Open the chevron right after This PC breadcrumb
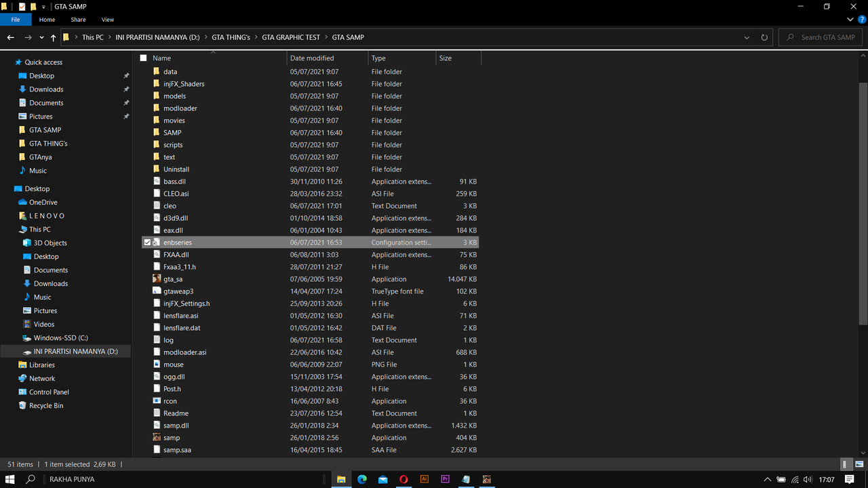Image resolution: width=868 pixels, height=488 pixels. pyautogui.click(x=110, y=37)
